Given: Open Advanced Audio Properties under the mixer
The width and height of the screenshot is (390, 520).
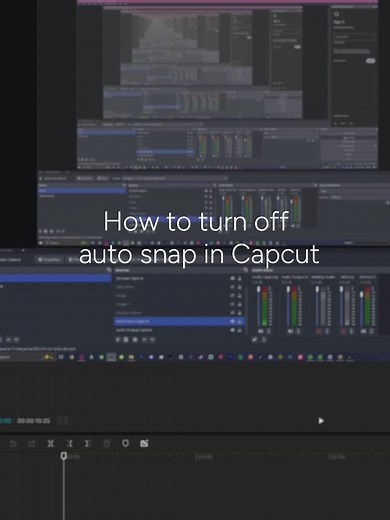Looking at the screenshot, I should click(x=255, y=340).
